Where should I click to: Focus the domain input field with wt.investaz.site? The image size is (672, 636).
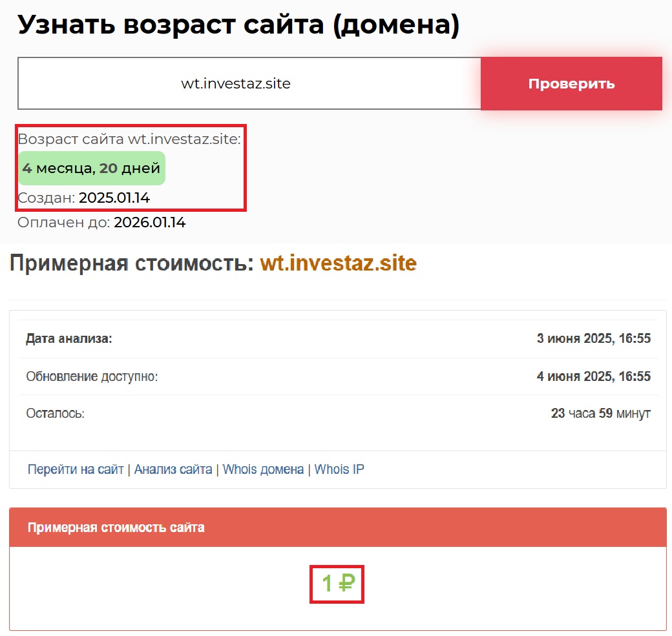coord(249,84)
